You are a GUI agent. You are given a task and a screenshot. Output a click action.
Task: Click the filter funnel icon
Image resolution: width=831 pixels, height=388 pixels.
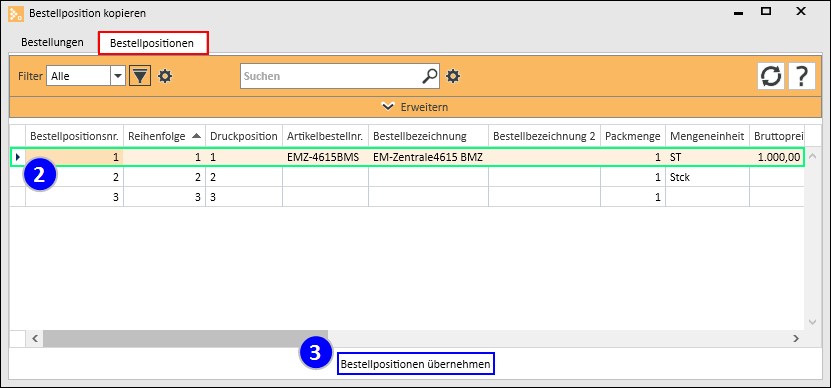click(x=140, y=76)
